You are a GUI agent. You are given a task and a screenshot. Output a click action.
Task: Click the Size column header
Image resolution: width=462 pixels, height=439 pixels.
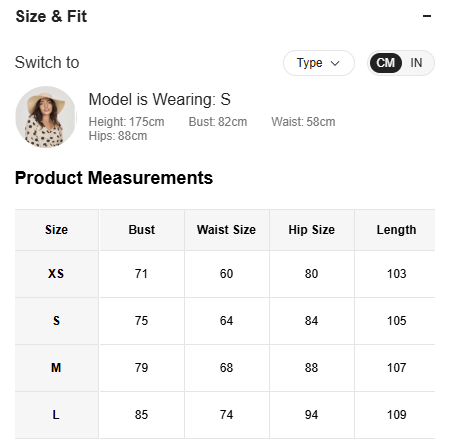point(56,230)
